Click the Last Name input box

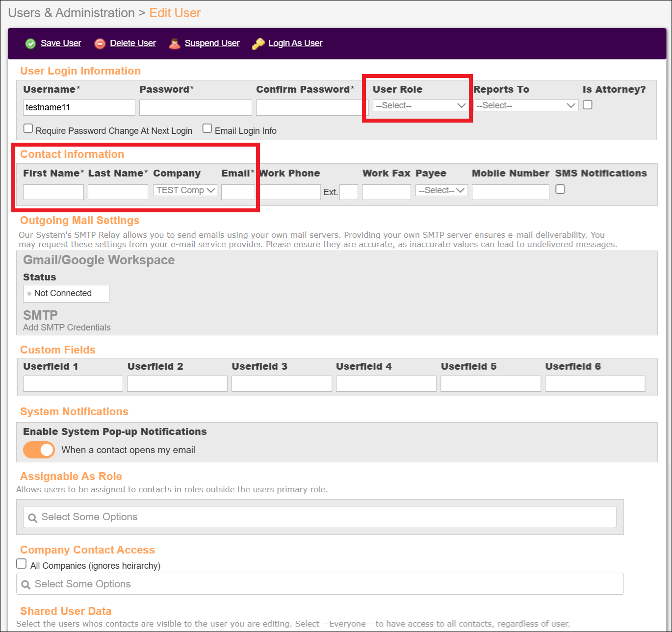point(118,192)
